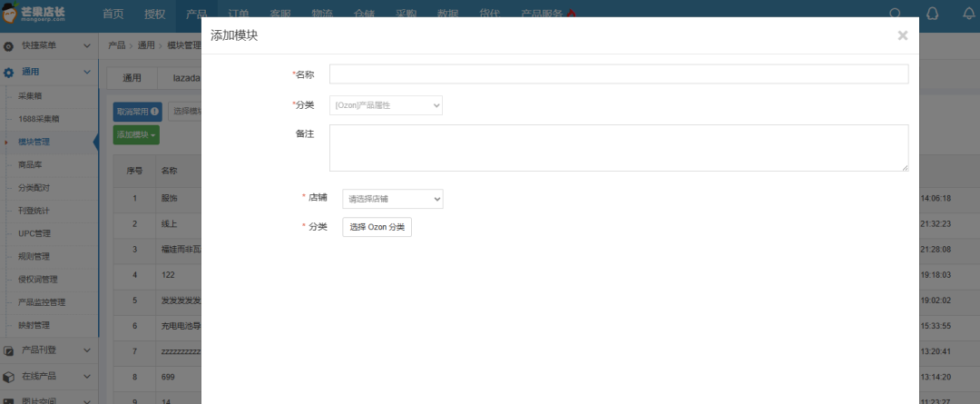Close the 添加模块 dialog
Viewport: 980px width, 404px height.
[903, 35]
